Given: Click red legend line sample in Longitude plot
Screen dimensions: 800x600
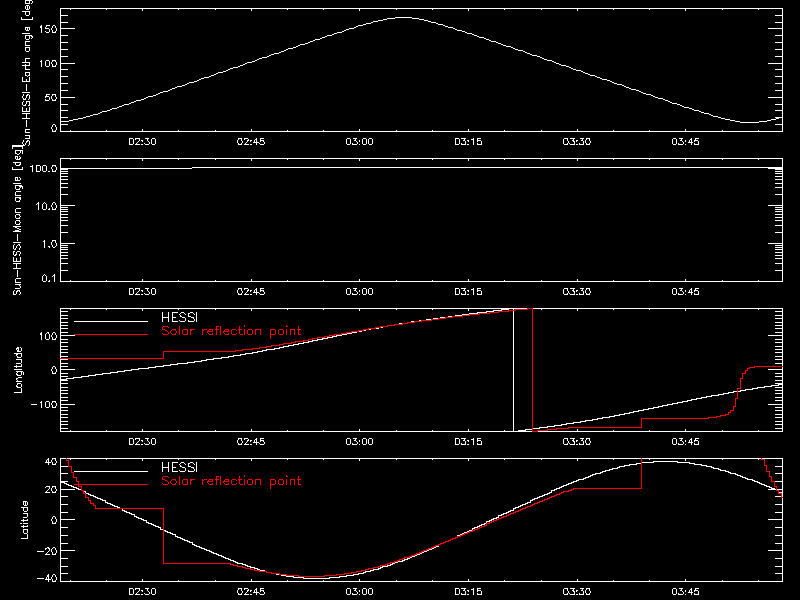Looking at the screenshot, I should [111, 335].
